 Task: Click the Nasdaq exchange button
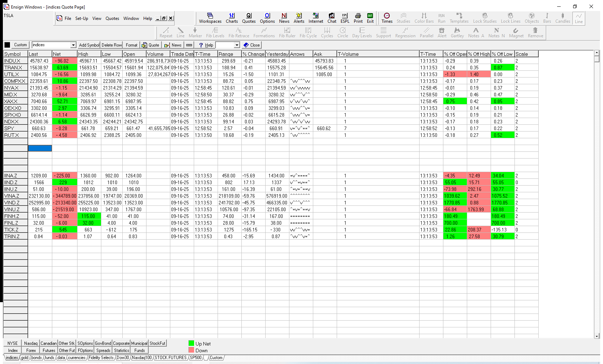[x=31, y=343]
